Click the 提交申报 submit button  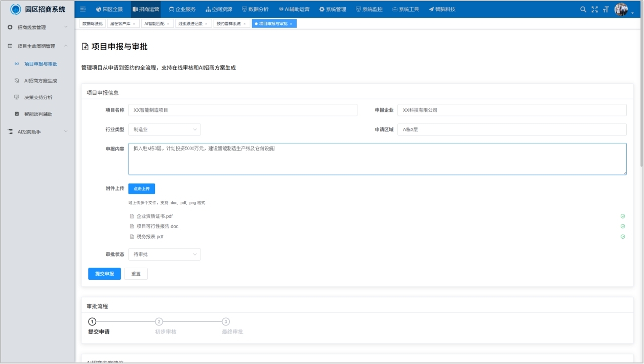104,273
